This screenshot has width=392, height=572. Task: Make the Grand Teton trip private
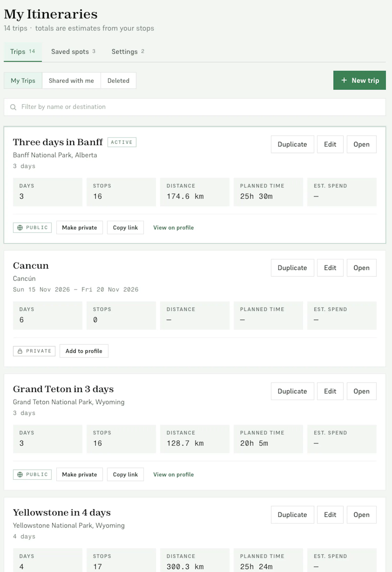[79, 474]
